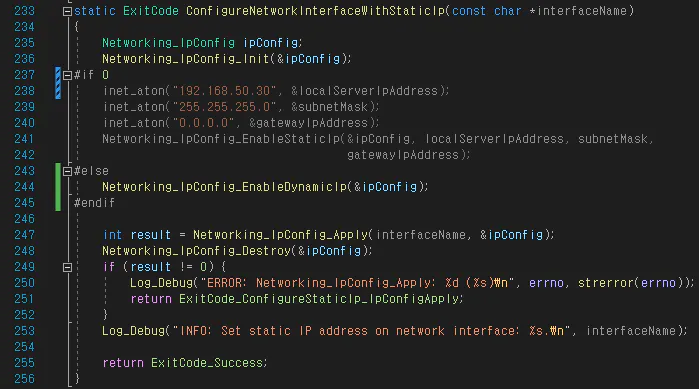Click line number 247
The width and height of the screenshot is (699, 389).
(x=24, y=235)
